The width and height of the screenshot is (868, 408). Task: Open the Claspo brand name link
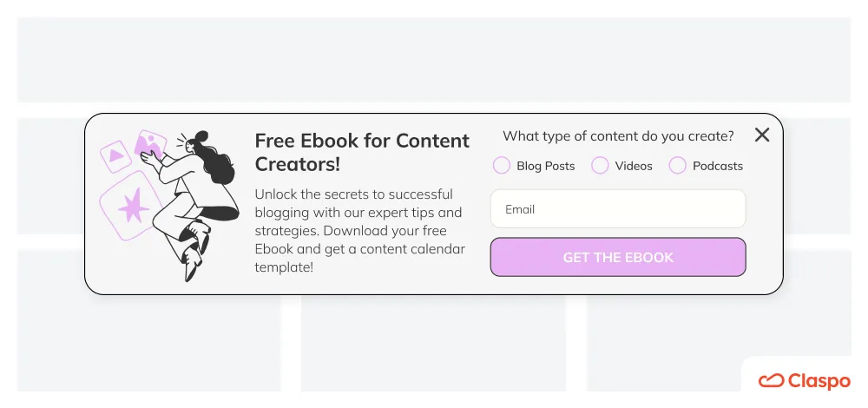coord(819,381)
